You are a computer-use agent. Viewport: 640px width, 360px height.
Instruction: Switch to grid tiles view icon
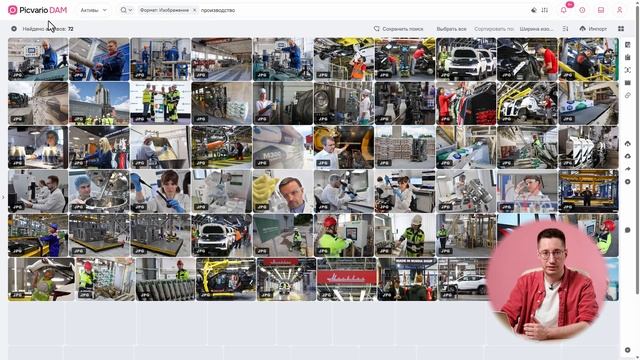pyautogui.click(x=621, y=29)
